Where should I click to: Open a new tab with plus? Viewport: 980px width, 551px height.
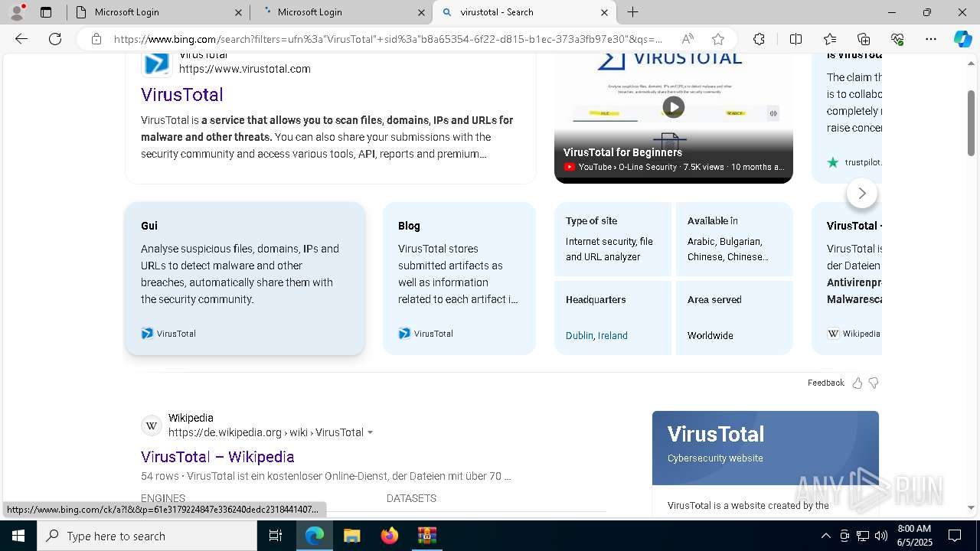click(x=633, y=12)
